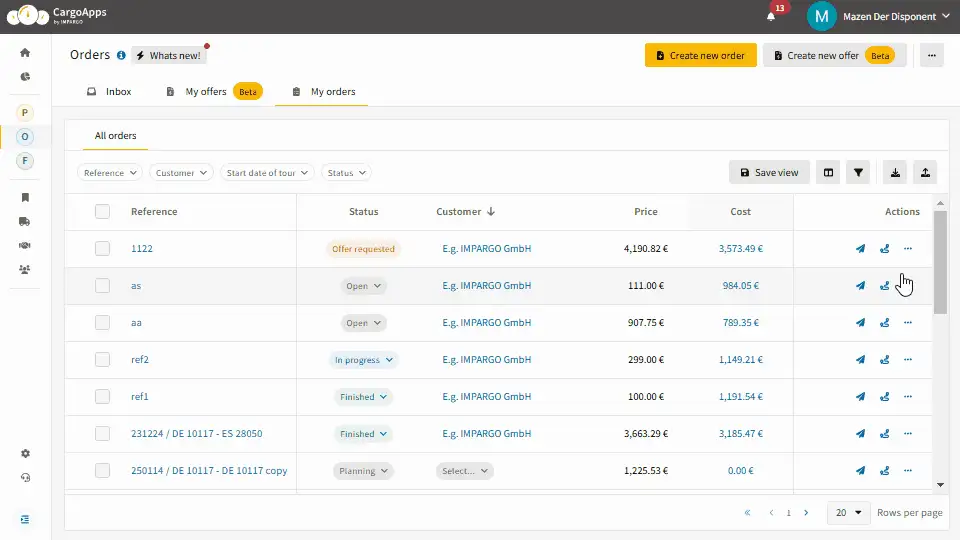Click the upload import icon button
This screenshot has height=540, width=960.
(x=925, y=173)
